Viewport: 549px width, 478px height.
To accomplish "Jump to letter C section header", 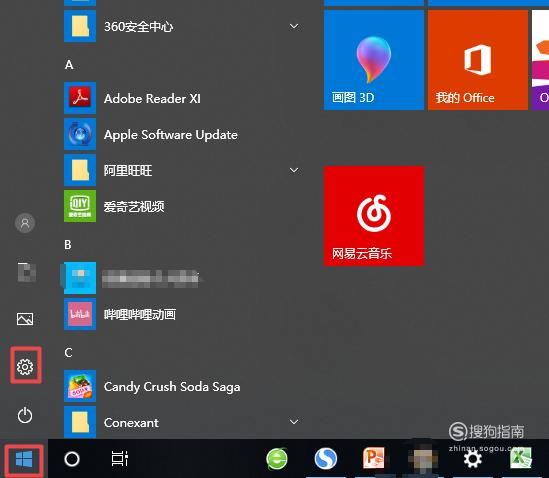I will tap(68, 353).
